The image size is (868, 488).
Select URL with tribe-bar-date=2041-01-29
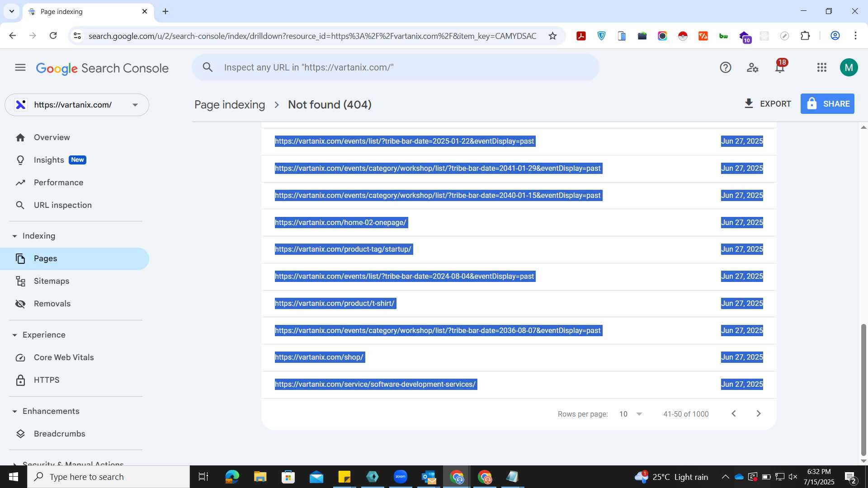click(519, 169)
